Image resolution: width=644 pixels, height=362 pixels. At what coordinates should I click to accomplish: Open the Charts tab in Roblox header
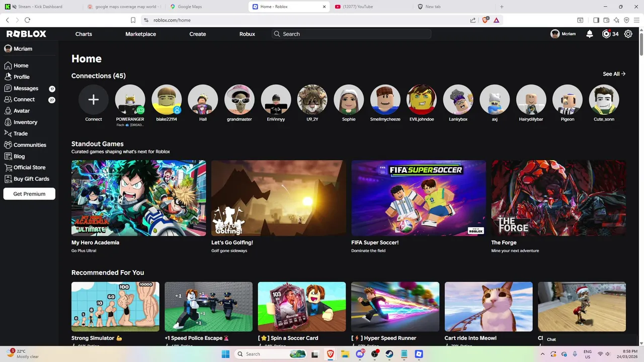pos(84,34)
